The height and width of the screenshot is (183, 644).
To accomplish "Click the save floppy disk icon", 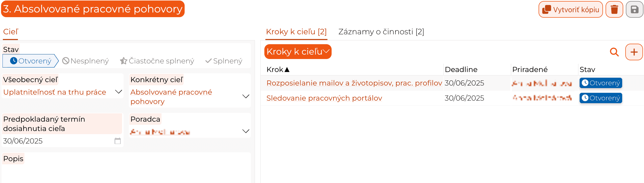I will click(x=634, y=10).
